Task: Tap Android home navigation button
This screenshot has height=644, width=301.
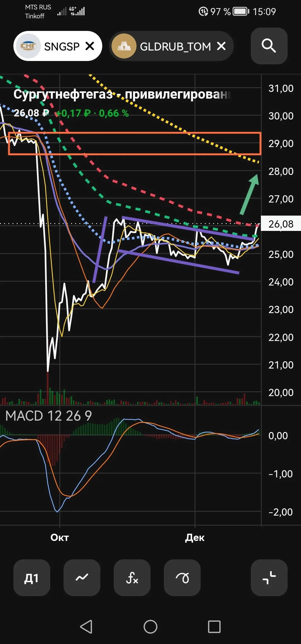Action: click(x=151, y=627)
